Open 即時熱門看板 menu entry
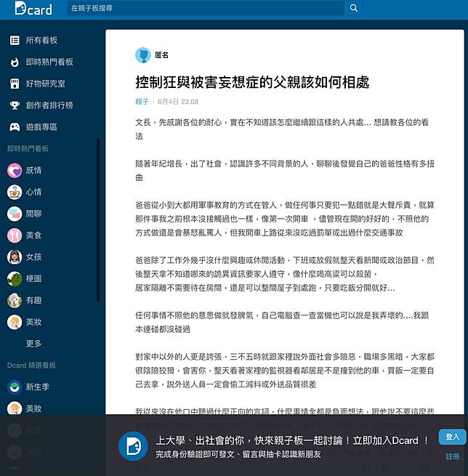468x476 pixels. tap(49, 62)
